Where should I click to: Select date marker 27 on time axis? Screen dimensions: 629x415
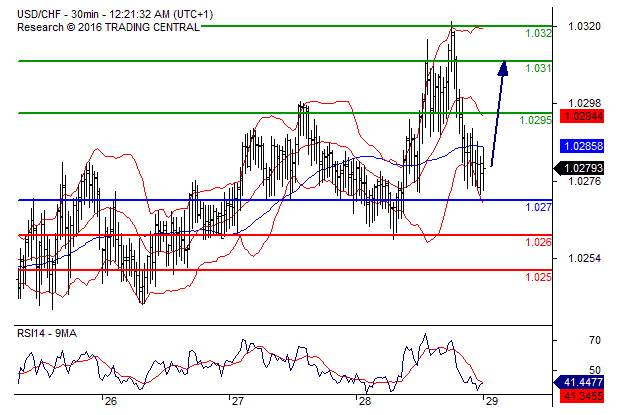pos(238,401)
